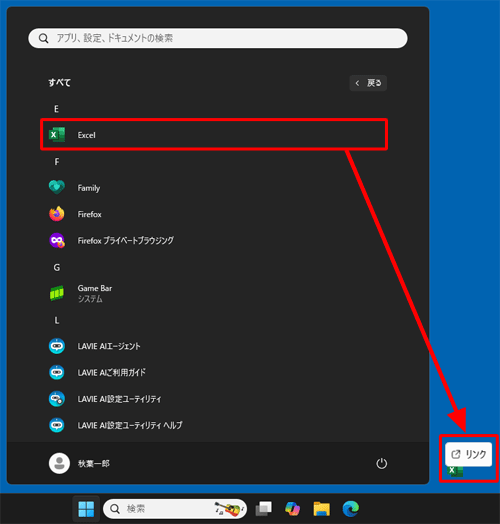Open LAVIE AIご利用ガイド

(x=214, y=373)
